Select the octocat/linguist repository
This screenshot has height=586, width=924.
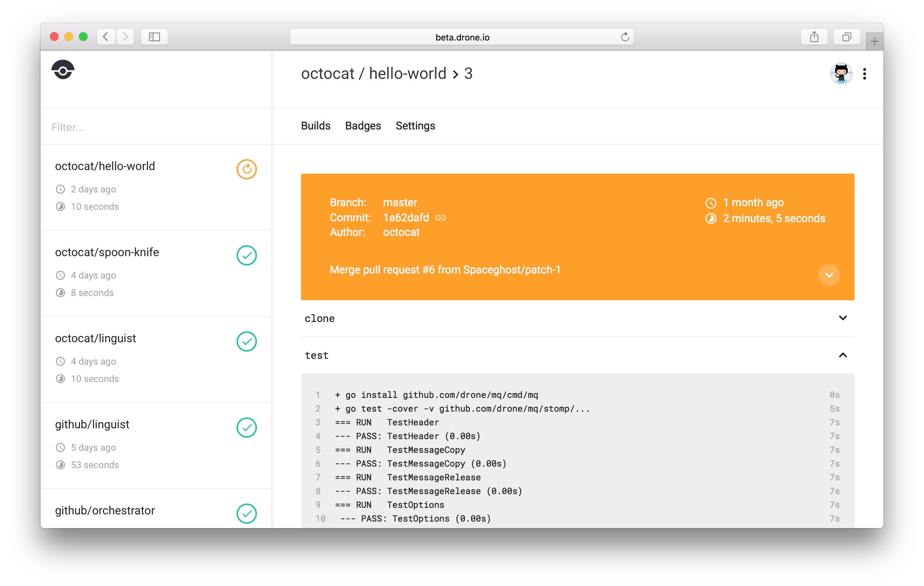tap(96, 339)
